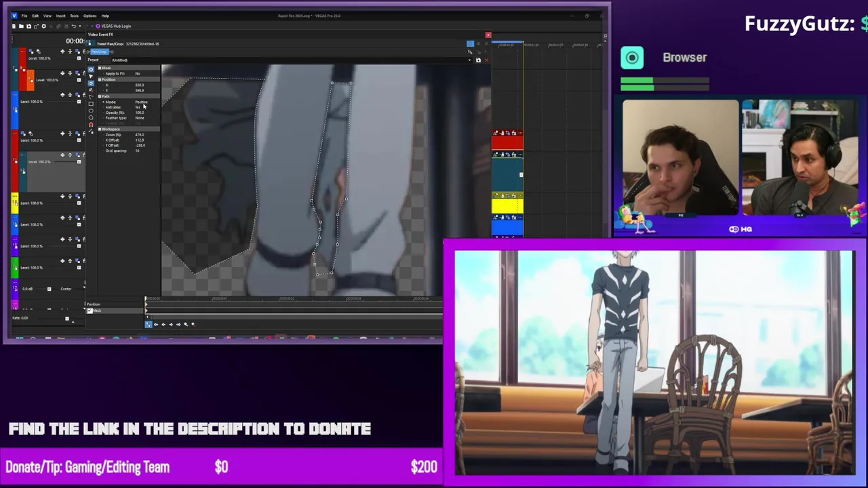Select the Normal Edit arrow tool
Screen dimensions: 868x488
tap(91, 76)
